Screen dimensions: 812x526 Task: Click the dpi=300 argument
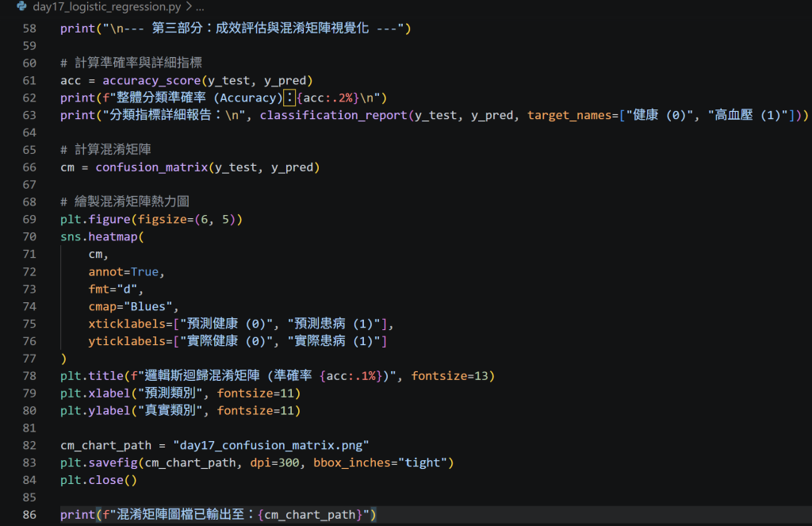274,463
